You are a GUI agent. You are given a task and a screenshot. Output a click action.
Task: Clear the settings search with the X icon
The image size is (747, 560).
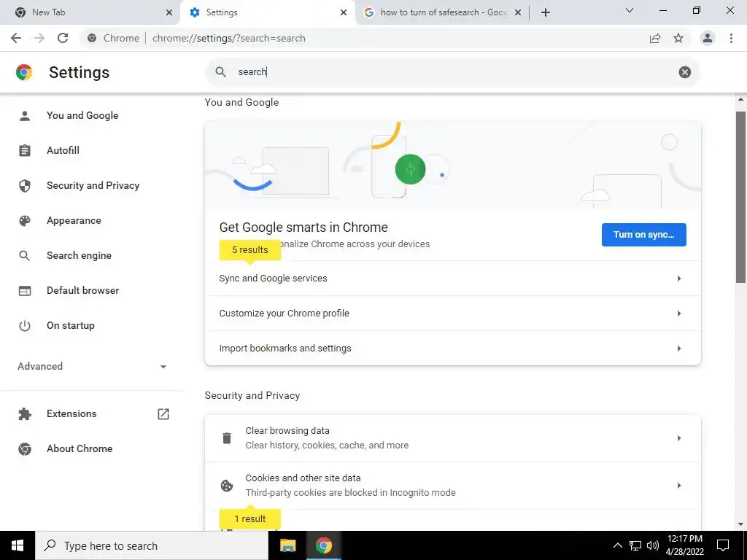click(x=684, y=72)
